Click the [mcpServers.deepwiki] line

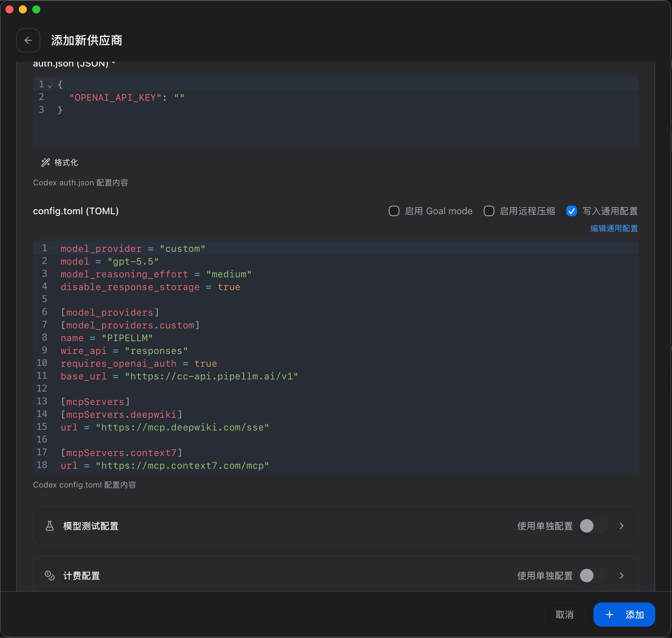122,415
